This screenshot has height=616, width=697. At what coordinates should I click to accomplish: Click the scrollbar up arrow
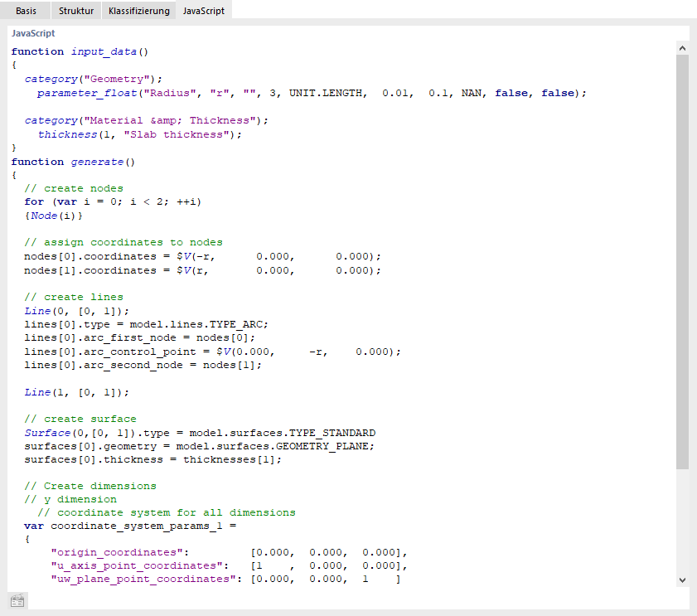pos(682,47)
